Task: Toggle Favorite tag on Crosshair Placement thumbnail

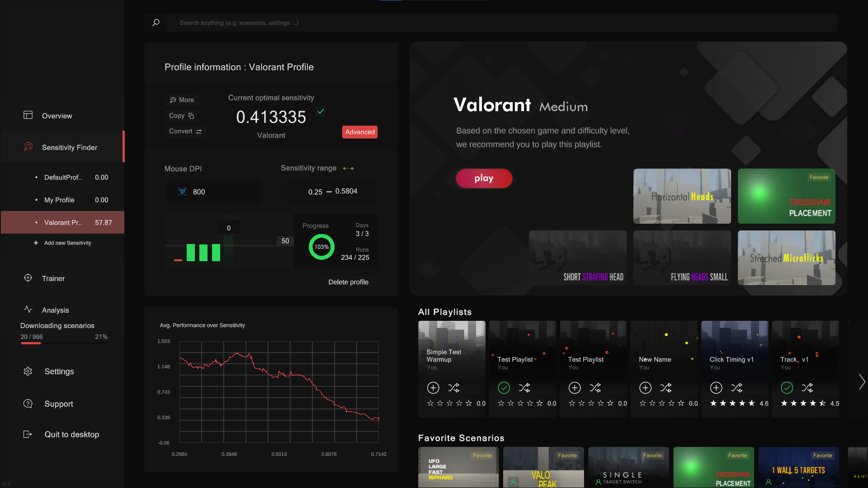Action: tap(819, 178)
